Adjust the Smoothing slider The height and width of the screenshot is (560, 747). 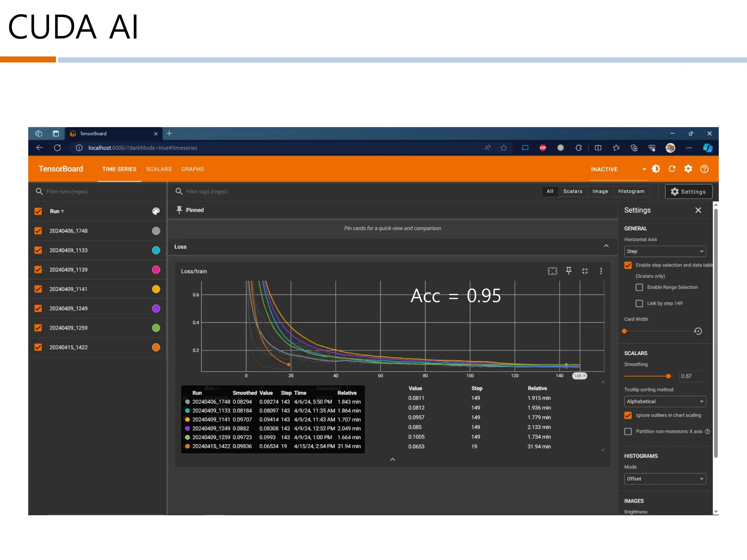point(668,376)
